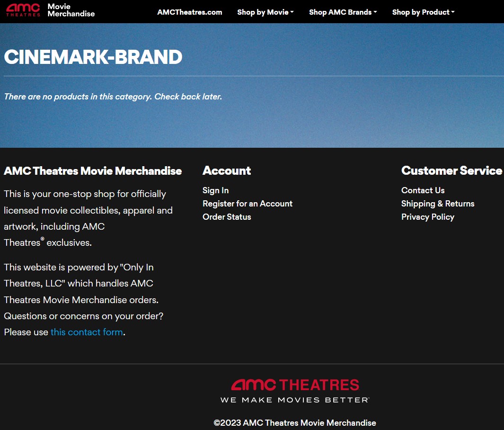Register for an Account
The image size is (504, 430).
coord(248,204)
